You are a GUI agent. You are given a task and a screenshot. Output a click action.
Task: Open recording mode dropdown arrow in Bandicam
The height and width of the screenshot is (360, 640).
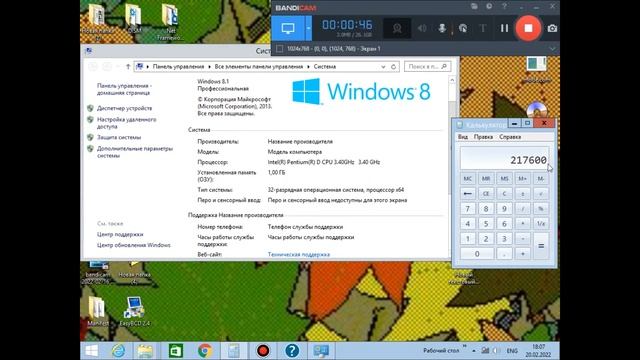tap(308, 28)
